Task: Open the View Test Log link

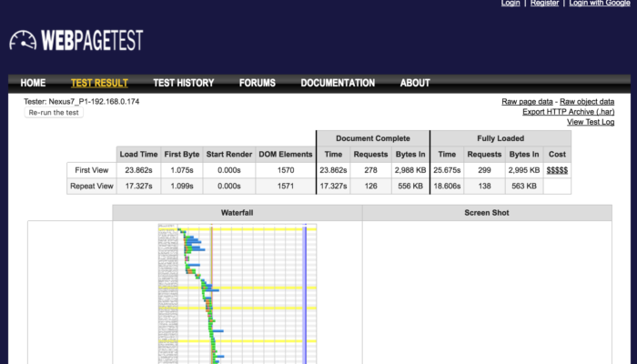Action: 591,122
